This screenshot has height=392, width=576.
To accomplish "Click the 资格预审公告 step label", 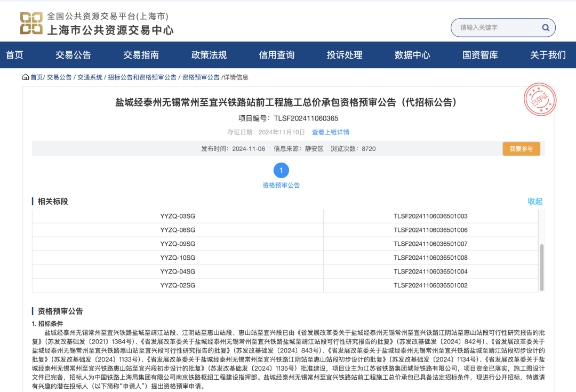I will (x=281, y=185).
